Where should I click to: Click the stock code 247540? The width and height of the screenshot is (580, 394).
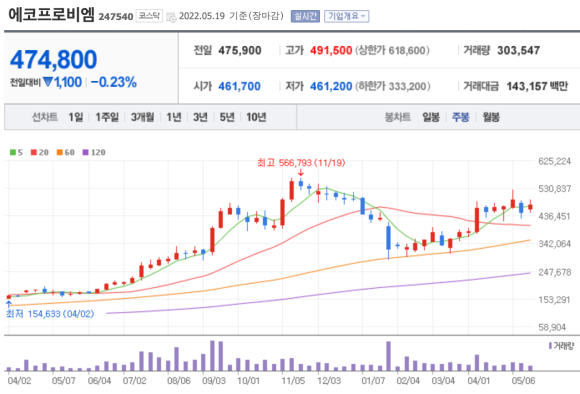pos(116,17)
